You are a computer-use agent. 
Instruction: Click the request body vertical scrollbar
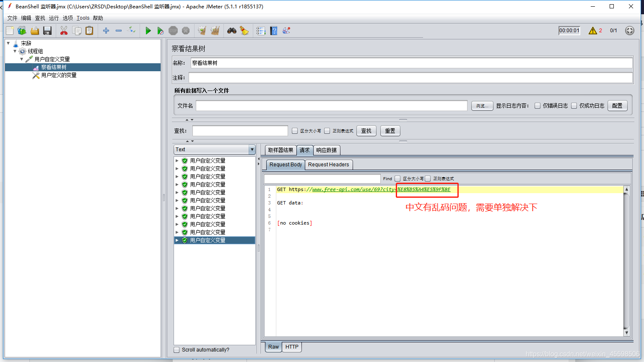tap(626, 261)
